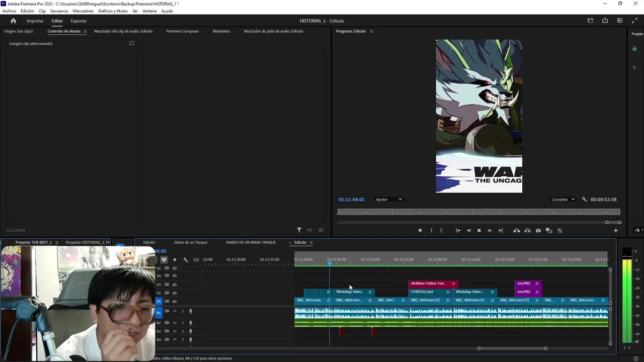This screenshot has width=644, height=362.
Task: Open timeline display settings wrench
Action: [185, 259]
